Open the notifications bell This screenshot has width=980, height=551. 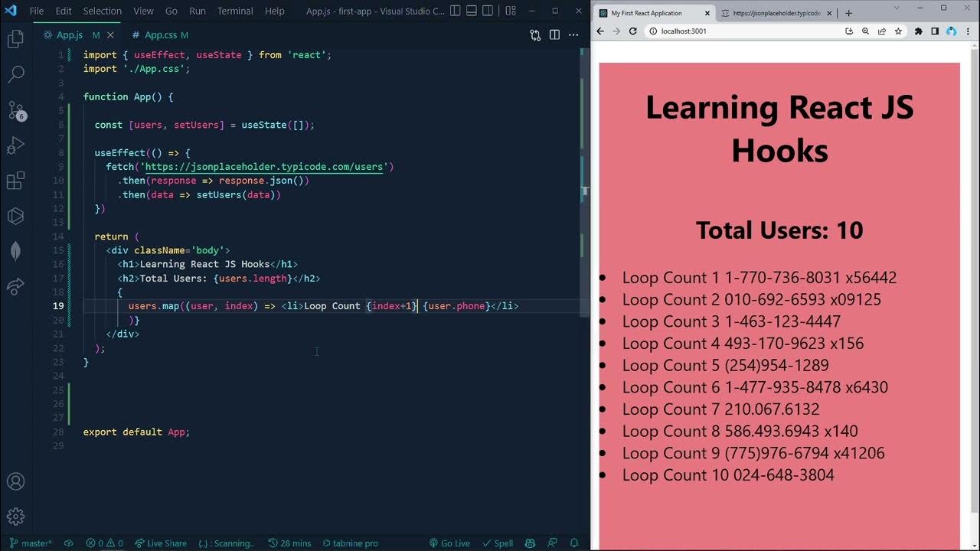574,543
